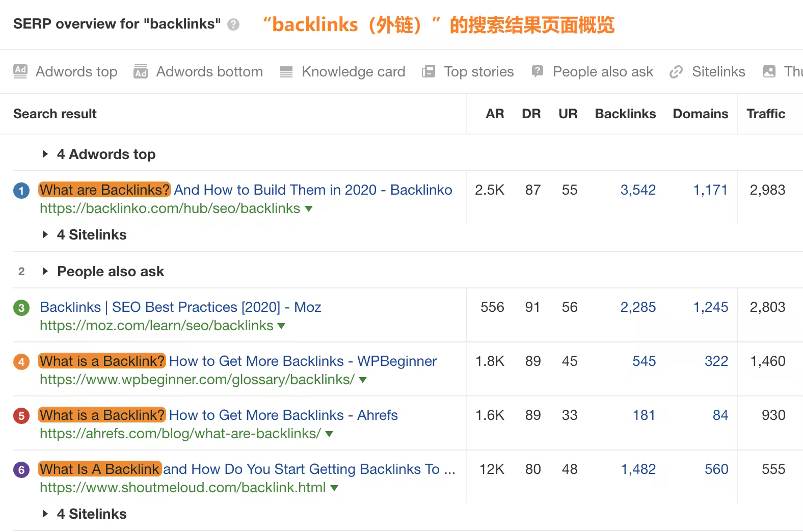Click domains count 560
The width and height of the screenshot is (803, 532).
point(716,469)
